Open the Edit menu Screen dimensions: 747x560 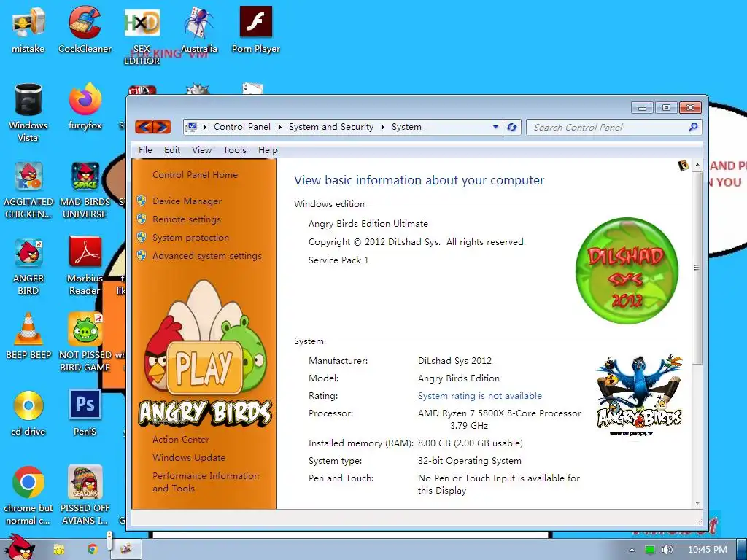172,150
